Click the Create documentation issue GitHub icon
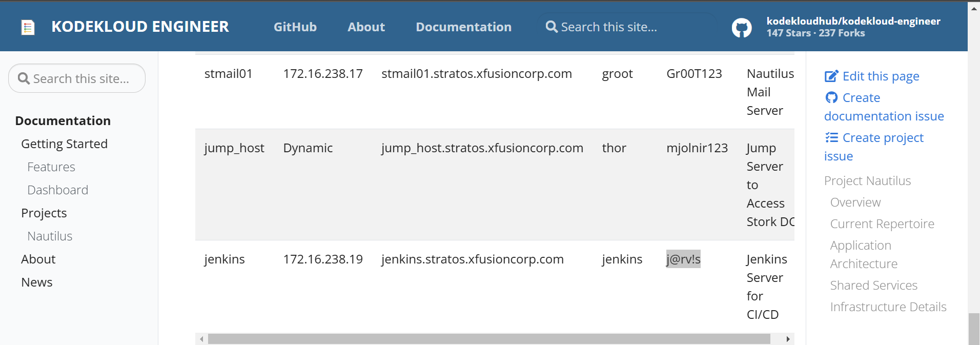 click(x=831, y=97)
